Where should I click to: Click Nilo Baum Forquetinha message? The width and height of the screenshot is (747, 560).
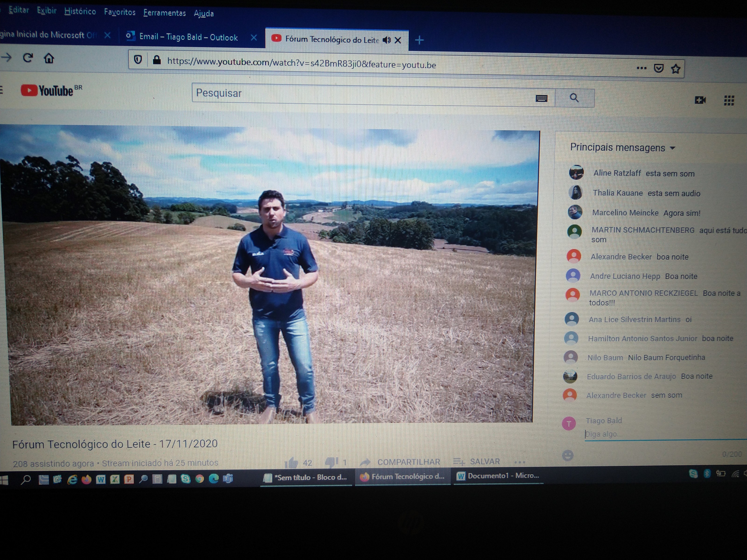[x=666, y=357]
